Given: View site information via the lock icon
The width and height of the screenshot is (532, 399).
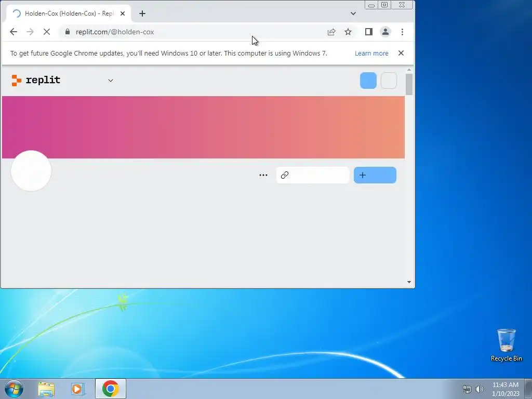Looking at the screenshot, I should [x=67, y=32].
